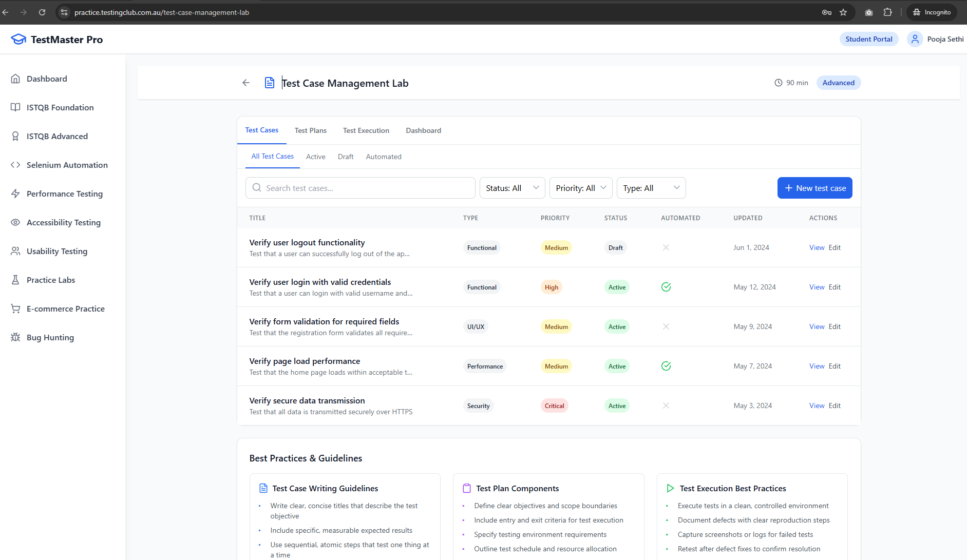
Task: Click the search magnifier icon in the search box
Action: (x=257, y=188)
